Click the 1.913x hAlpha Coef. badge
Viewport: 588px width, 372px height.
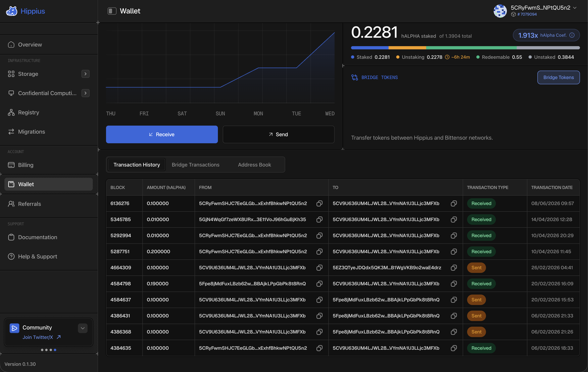tap(546, 35)
